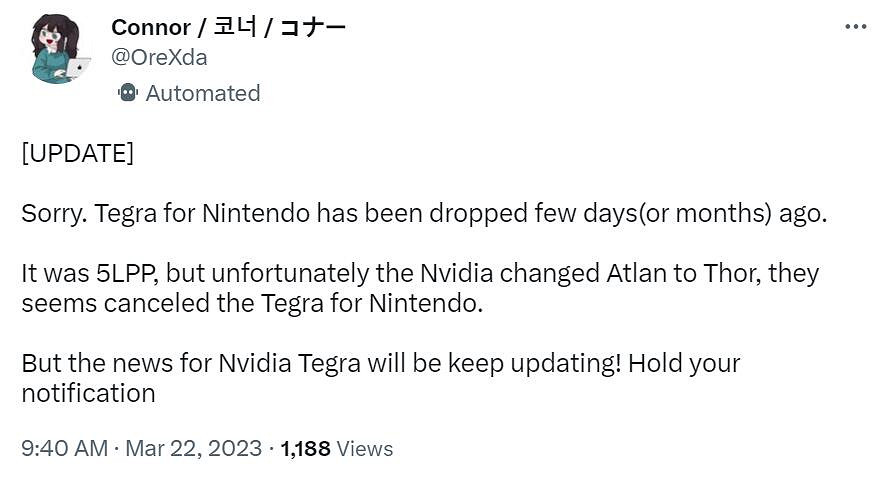Click the line "seems canceled the Tegra for Nintendo."
Viewport: 893px width, 487px height.
click(252, 303)
